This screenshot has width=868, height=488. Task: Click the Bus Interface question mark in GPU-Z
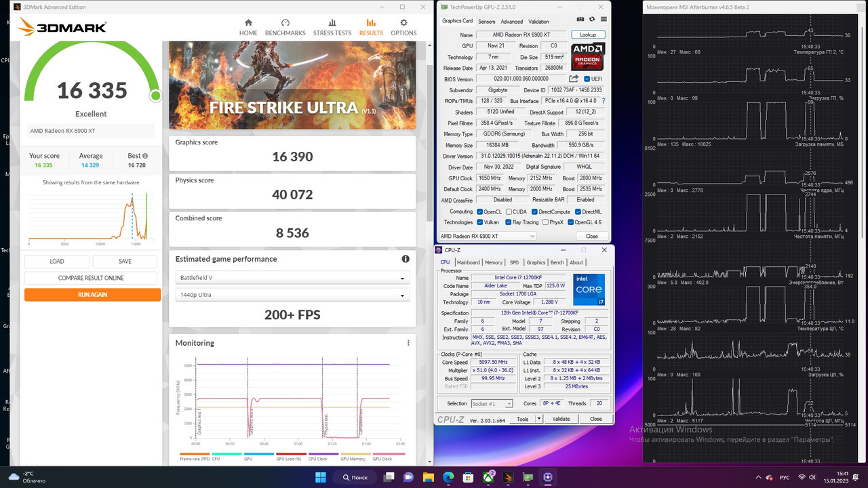click(604, 100)
